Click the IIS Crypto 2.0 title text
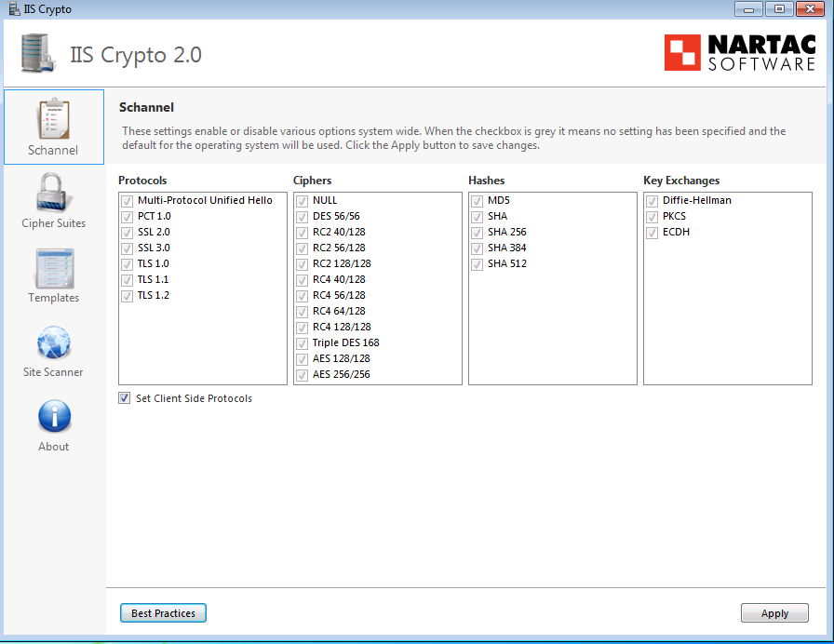 (x=136, y=55)
